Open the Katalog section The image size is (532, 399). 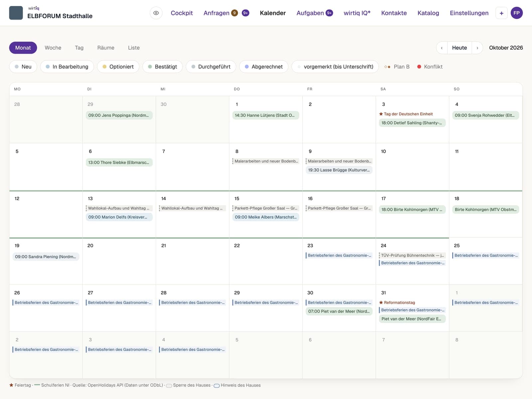click(428, 13)
